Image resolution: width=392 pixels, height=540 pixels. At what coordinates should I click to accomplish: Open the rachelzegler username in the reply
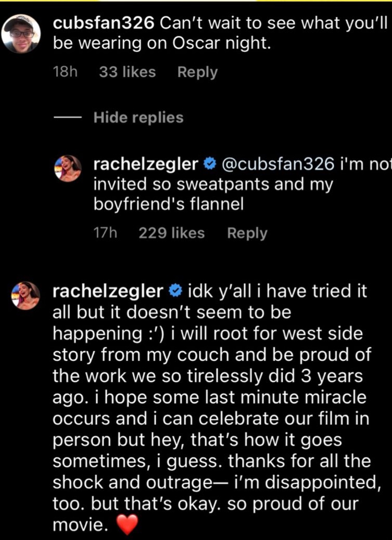(x=146, y=165)
